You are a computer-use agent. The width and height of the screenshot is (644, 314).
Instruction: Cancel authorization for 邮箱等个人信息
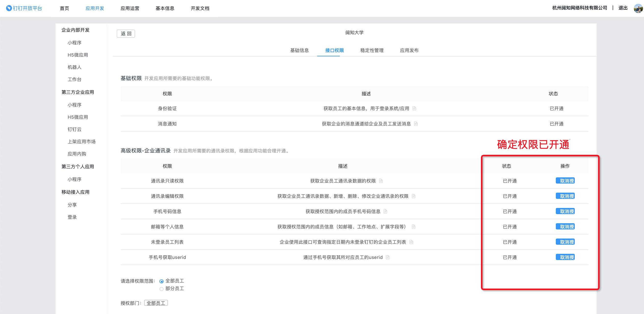click(x=565, y=227)
